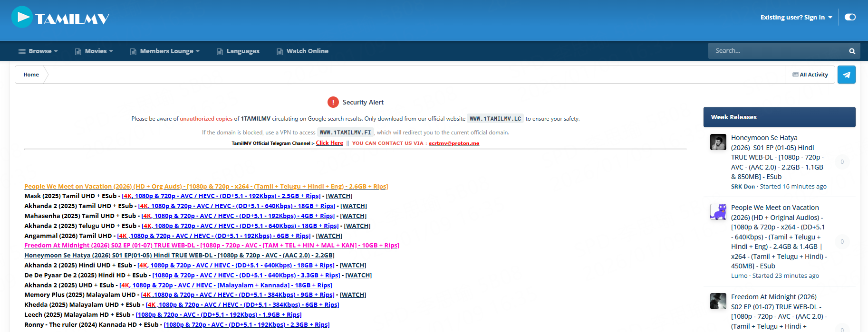Open People We Meet on Vacation orange link
The width and height of the screenshot is (868, 332).
(x=206, y=186)
